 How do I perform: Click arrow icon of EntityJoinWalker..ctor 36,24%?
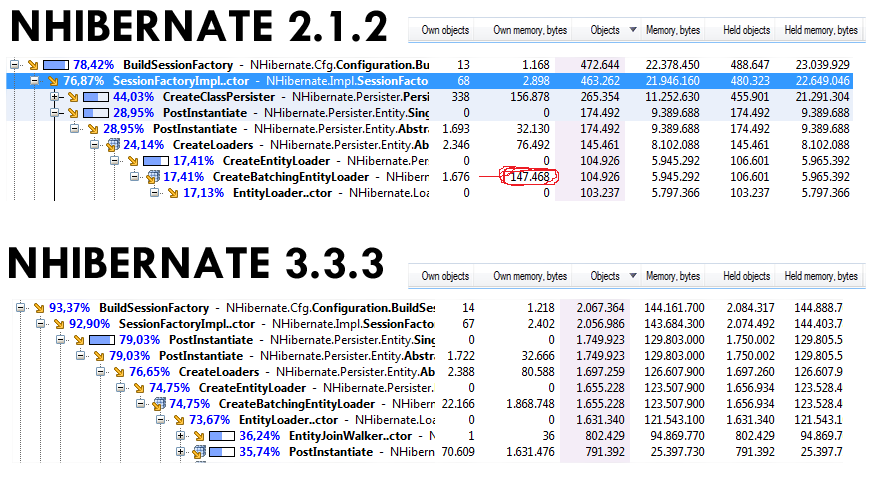(199, 436)
